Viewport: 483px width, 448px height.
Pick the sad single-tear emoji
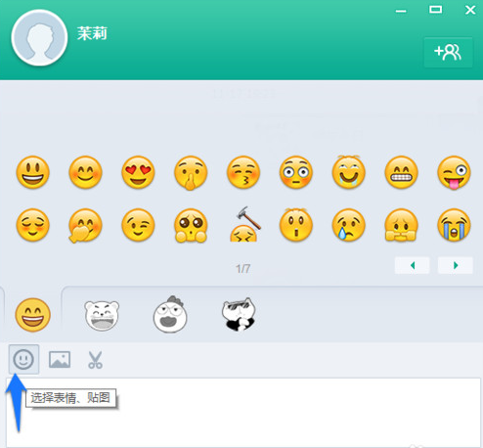tap(349, 225)
